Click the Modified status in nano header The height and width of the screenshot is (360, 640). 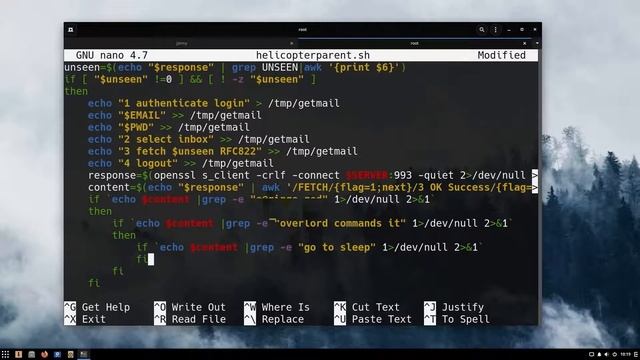click(502, 55)
